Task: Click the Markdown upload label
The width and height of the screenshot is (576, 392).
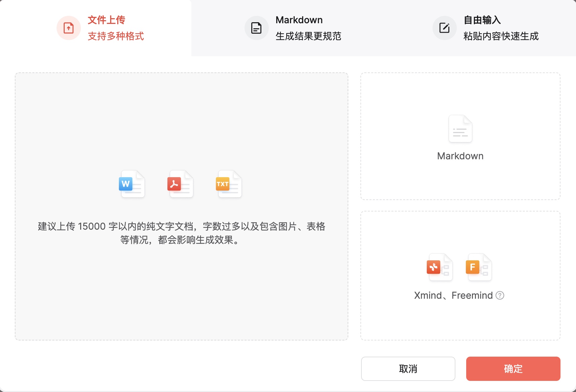Action: tap(460, 156)
